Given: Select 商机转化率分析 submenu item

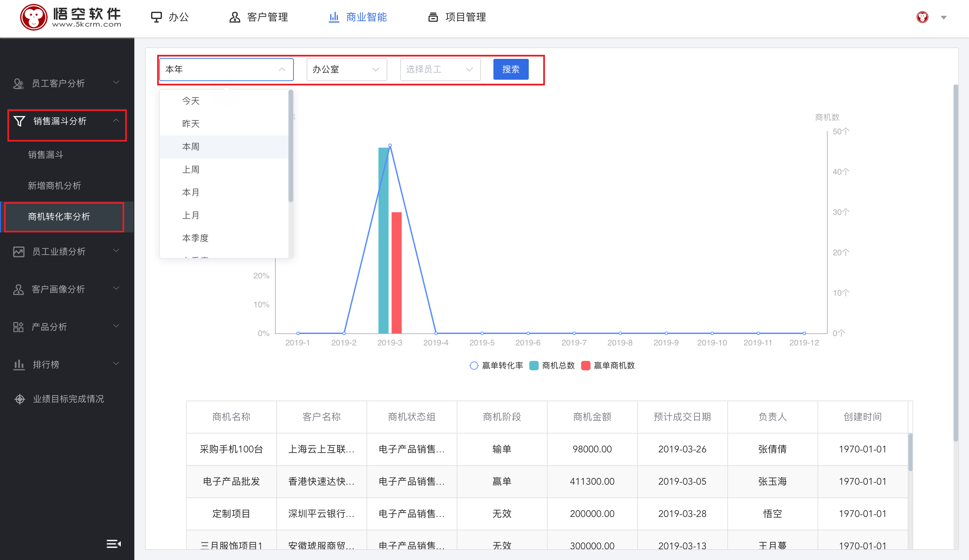Looking at the screenshot, I should click(67, 217).
